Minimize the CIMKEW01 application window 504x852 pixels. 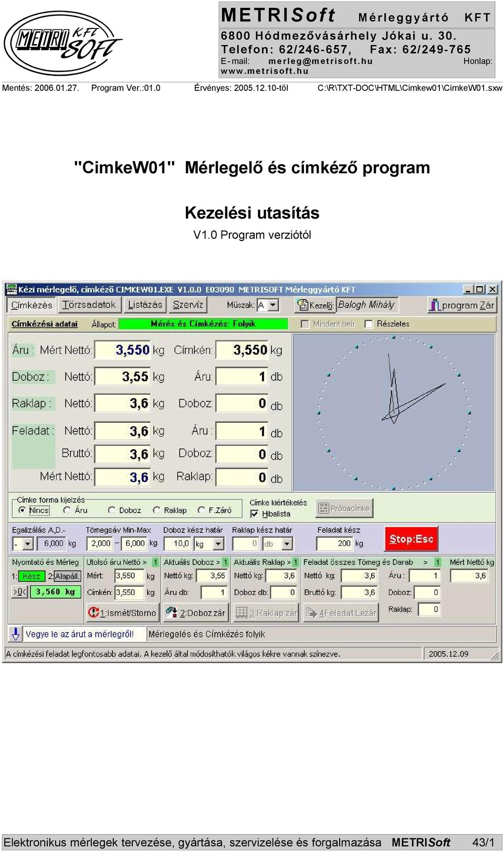pos(468,289)
